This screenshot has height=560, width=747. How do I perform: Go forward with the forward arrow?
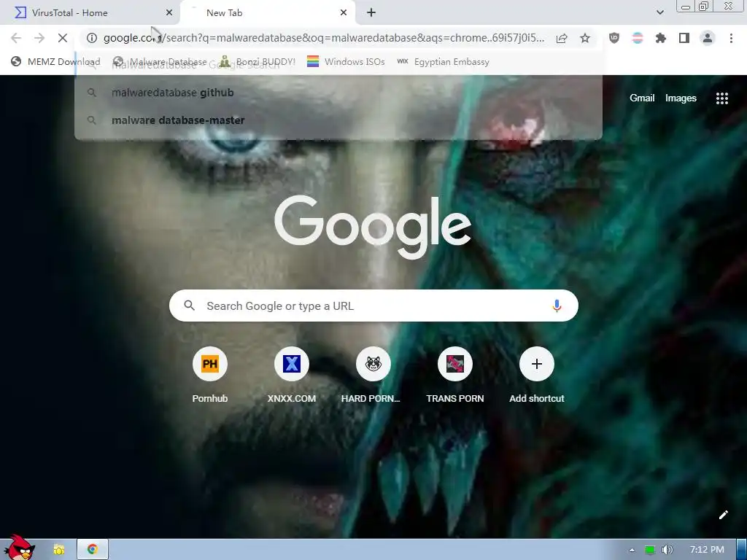click(39, 38)
